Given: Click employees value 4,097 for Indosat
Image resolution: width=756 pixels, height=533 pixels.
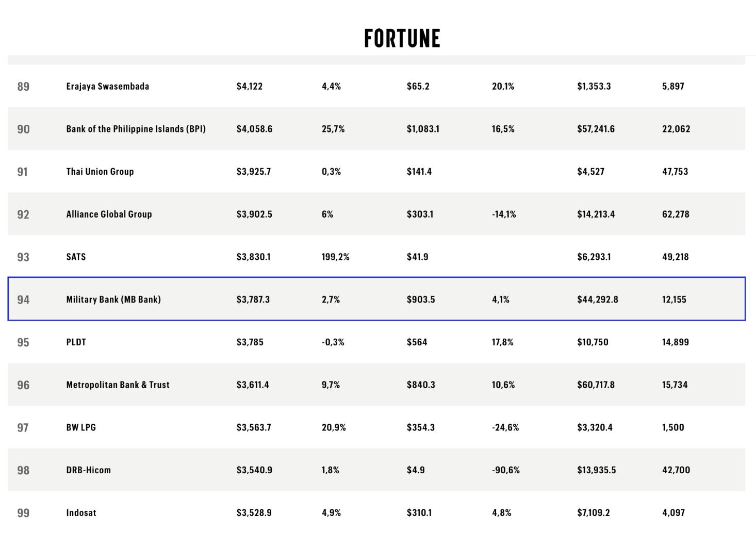Looking at the screenshot, I should (x=673, y=513).
